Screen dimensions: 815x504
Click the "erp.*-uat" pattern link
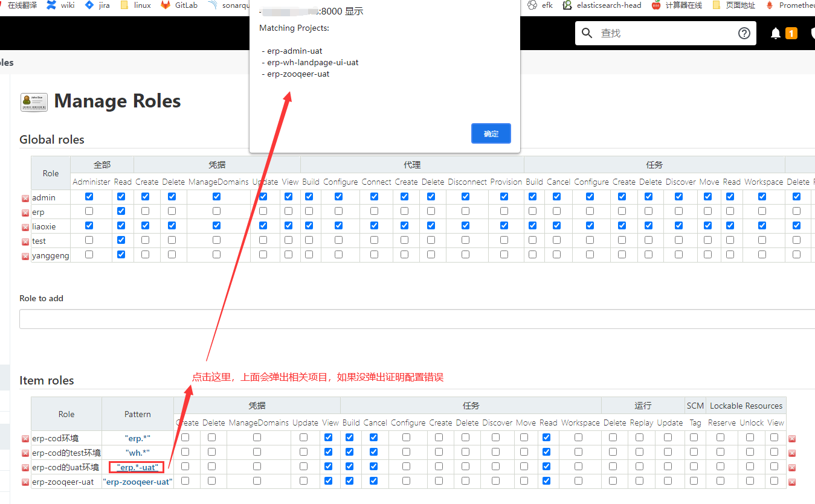(138, 467)
